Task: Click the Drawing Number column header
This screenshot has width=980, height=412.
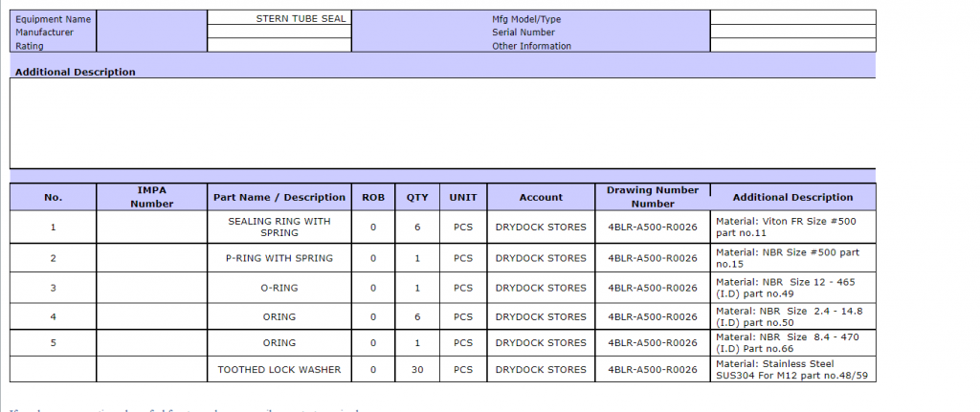Action: pos(653,197)
